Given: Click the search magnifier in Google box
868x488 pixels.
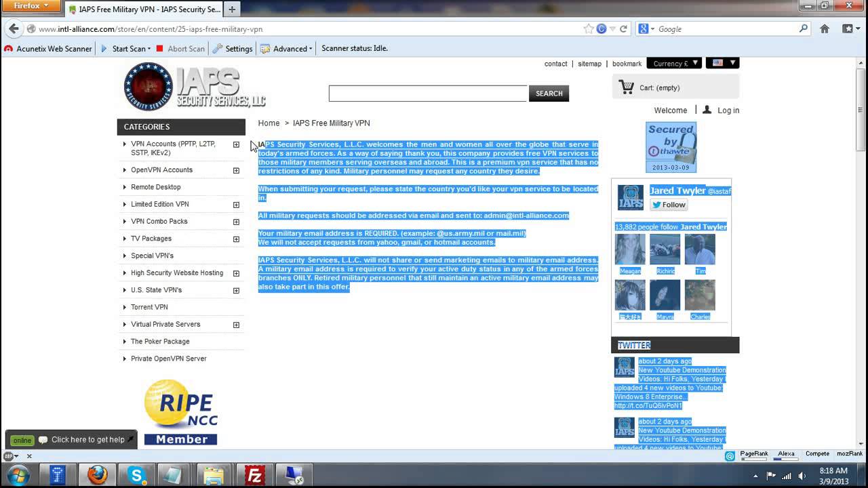Looking at the screenshot, I should [804, 29].
